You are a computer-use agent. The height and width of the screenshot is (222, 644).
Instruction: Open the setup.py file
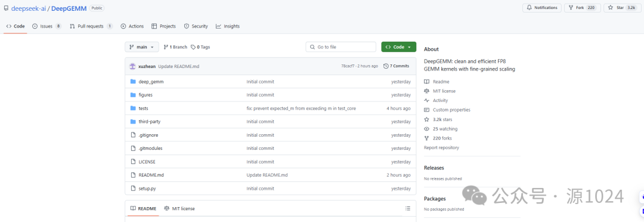[147, 189]
